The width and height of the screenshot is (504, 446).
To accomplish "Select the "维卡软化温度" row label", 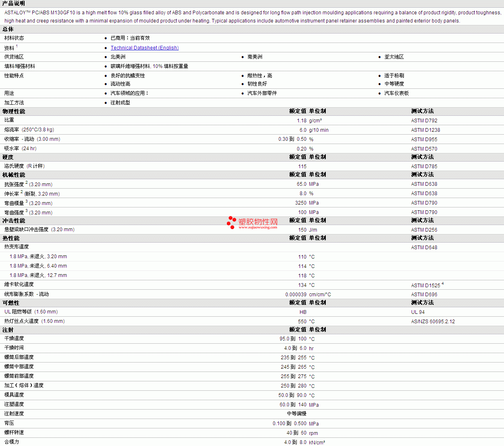I will [x=19, y=284].
